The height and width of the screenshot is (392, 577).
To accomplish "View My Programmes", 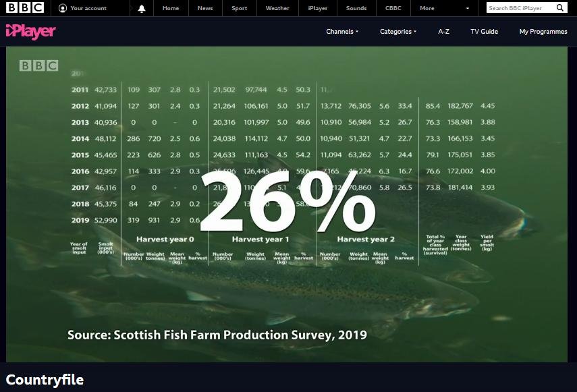I will (543, 31).
